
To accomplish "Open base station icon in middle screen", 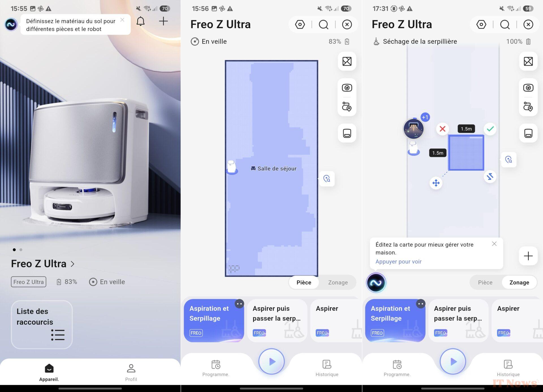I will click(x=347, y=133).
